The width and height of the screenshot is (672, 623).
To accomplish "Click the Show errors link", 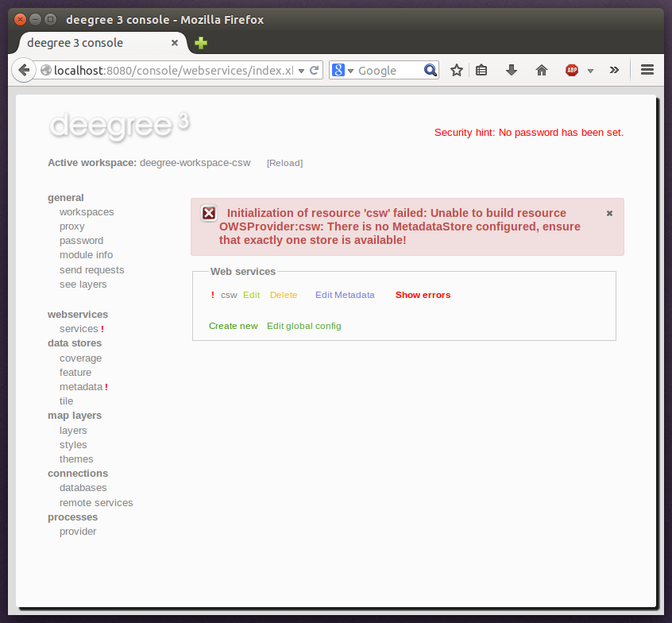I will pos(423,295).
